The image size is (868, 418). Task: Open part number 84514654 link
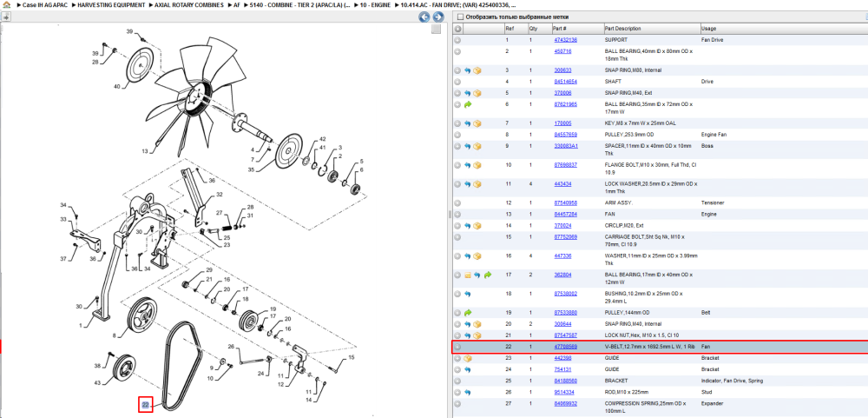566,82
